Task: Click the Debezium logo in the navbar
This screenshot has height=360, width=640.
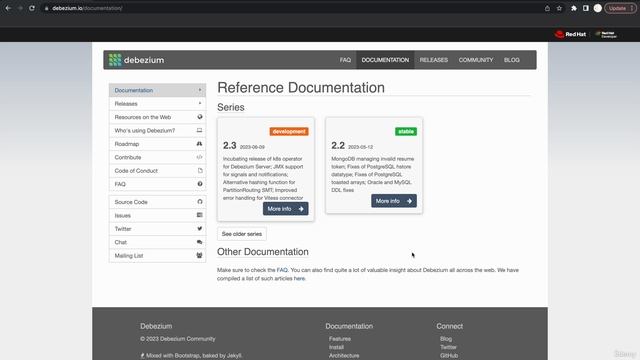Action: (136, 60)
